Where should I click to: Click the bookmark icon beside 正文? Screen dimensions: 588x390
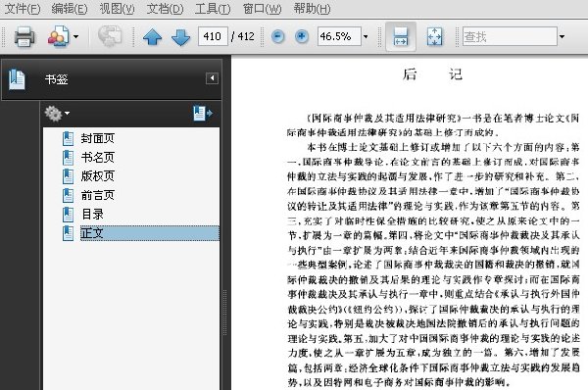click(x=68, y=233)
